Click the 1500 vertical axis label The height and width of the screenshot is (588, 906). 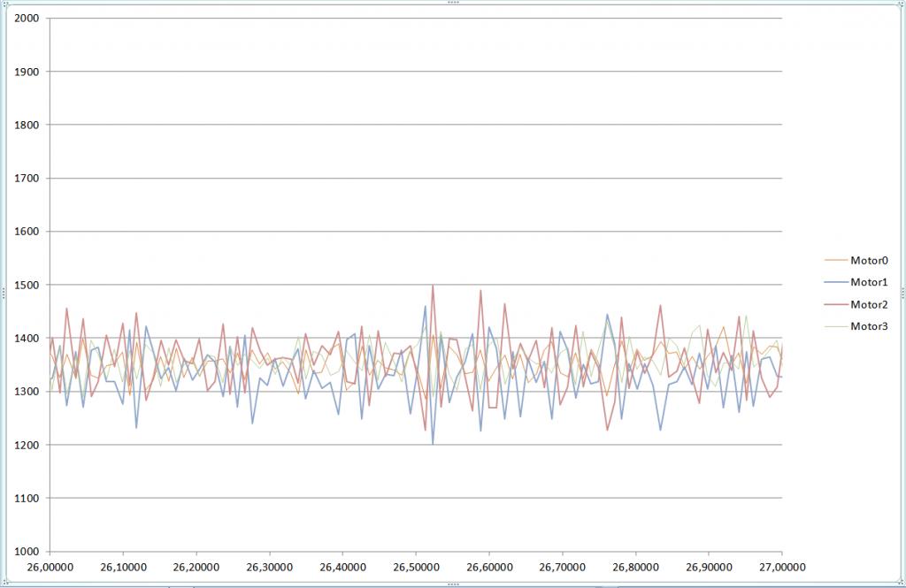coord(27,286)
